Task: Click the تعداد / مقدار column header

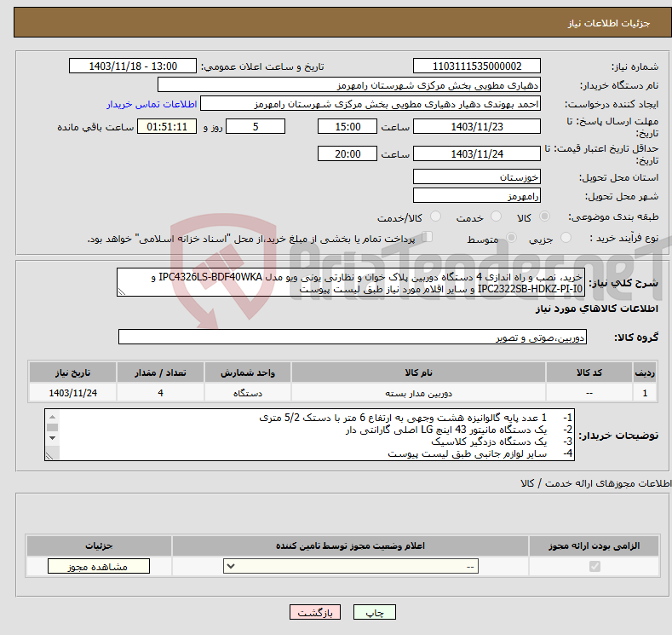Action: pyautogui.click(x=160, y=372)
